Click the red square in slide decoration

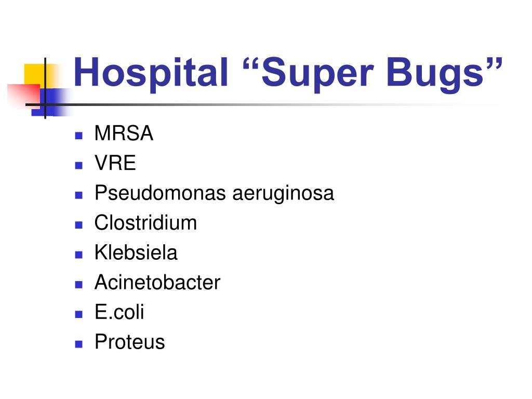pyautogui.click(x=23, y=97)
